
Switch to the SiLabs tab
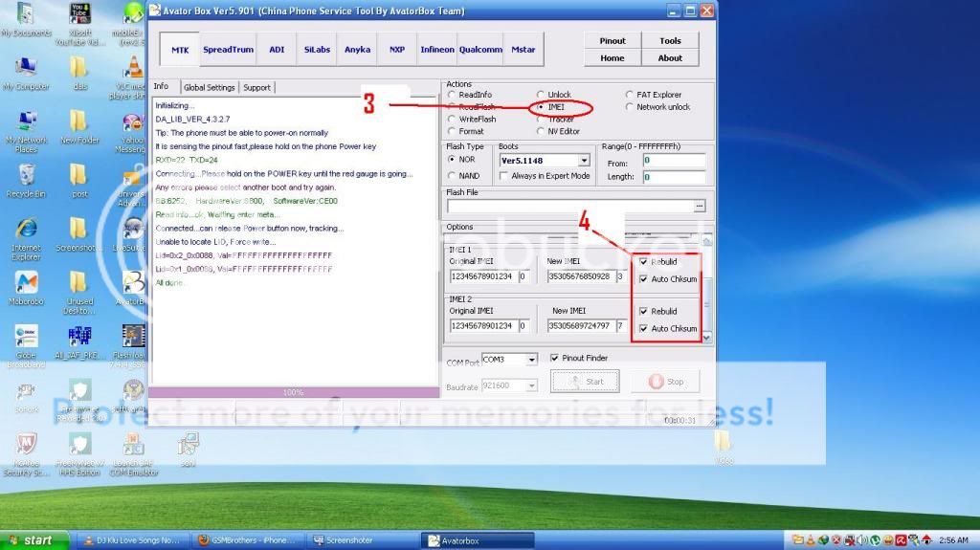[x=317, y=50]
